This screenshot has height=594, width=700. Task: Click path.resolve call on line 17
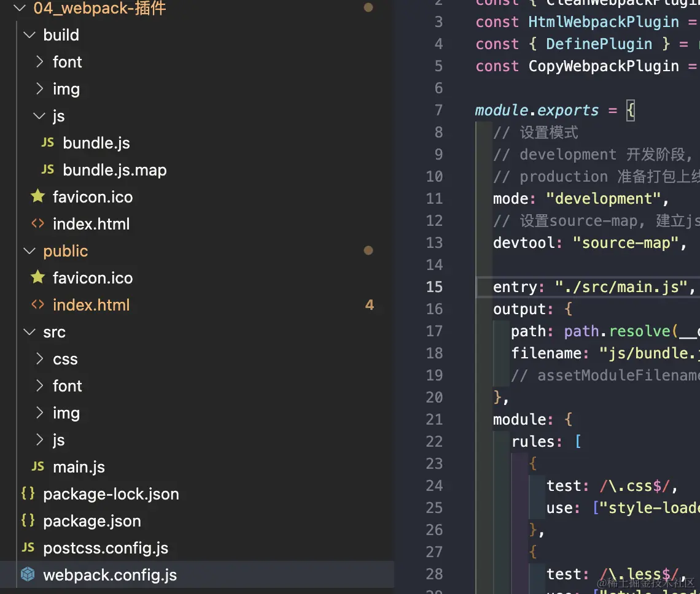click(x=616, y=331)
